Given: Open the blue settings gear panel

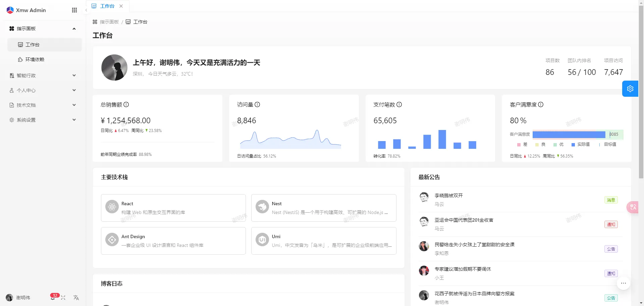Looking at the screenshot, I should (630, 89).
